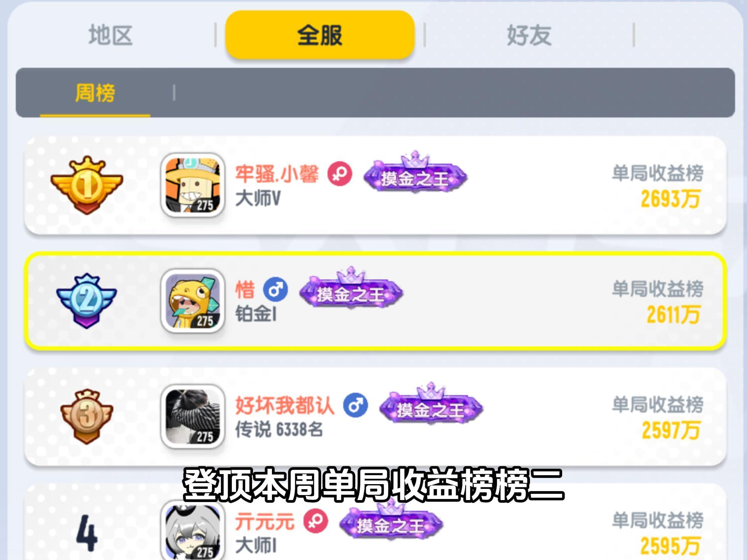This screenshot has height=560, width=747.
Task: Click the blue second-place medal icon
Action: pyautogui.click(x=87, y=301)
